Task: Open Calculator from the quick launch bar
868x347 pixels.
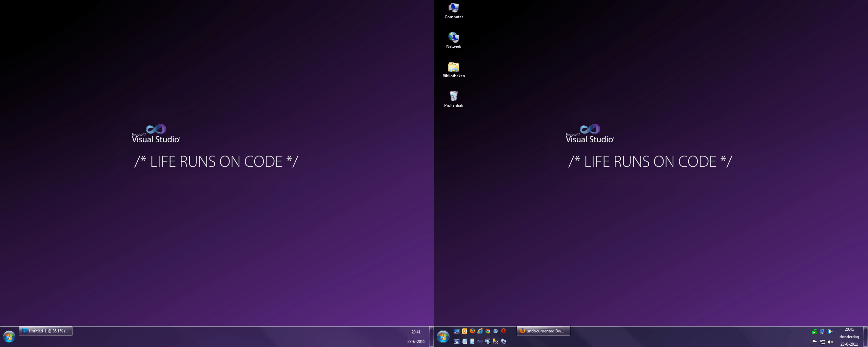Action: 472,341
